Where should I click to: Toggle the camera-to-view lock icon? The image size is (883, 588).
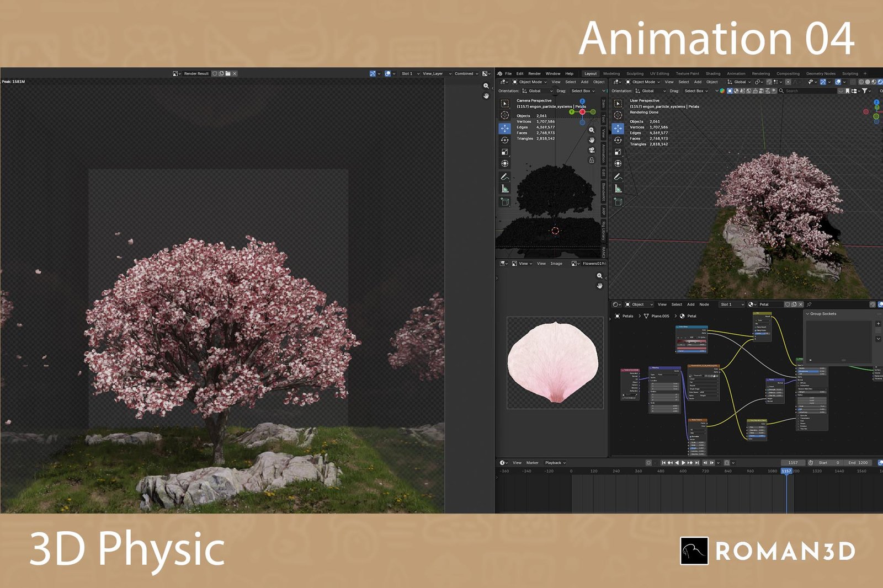[592, 161]
